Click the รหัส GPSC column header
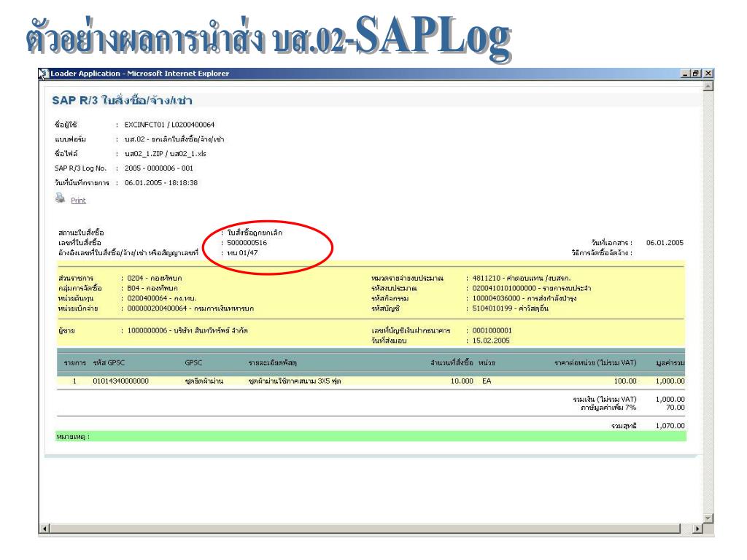Image resolution: width=747 pixels, height=560 pixels. click(109, 363)
